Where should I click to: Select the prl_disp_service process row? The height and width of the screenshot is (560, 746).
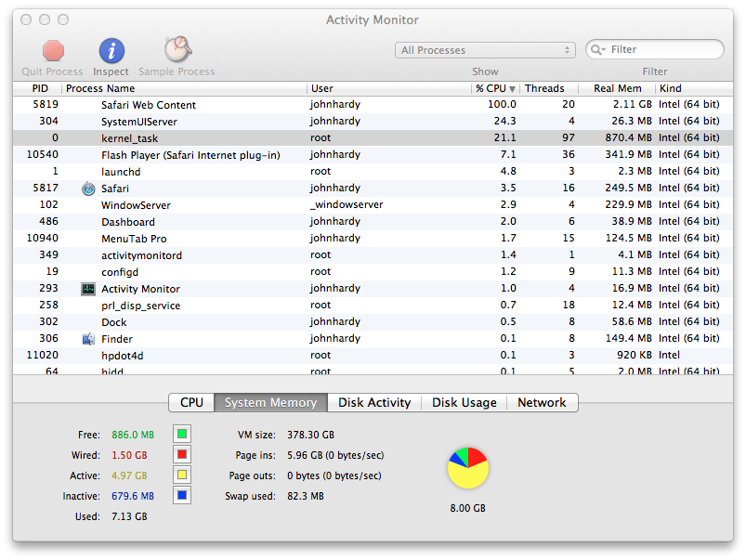373,306
